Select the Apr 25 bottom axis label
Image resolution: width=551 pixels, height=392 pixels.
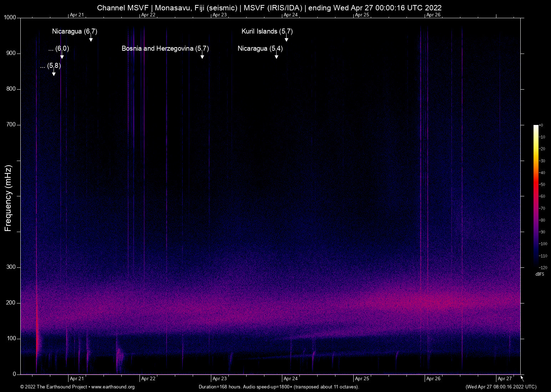pyautogui.click(x=362, y=379)
